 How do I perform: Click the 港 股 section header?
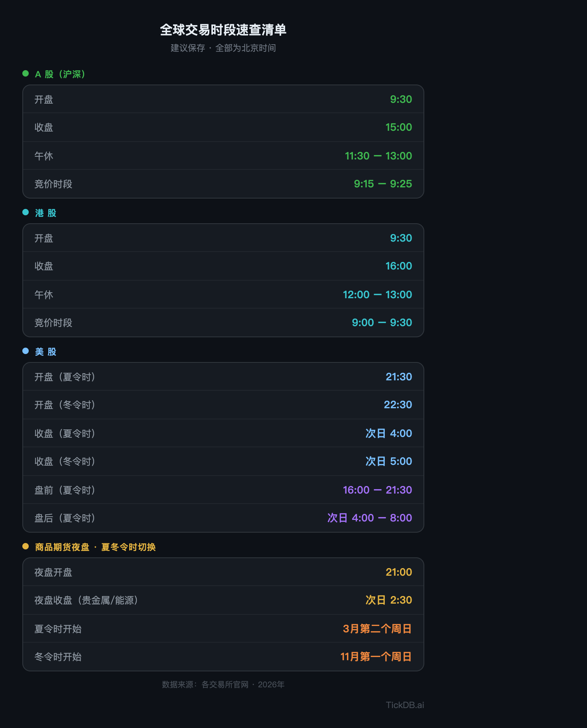click(45, 213)
